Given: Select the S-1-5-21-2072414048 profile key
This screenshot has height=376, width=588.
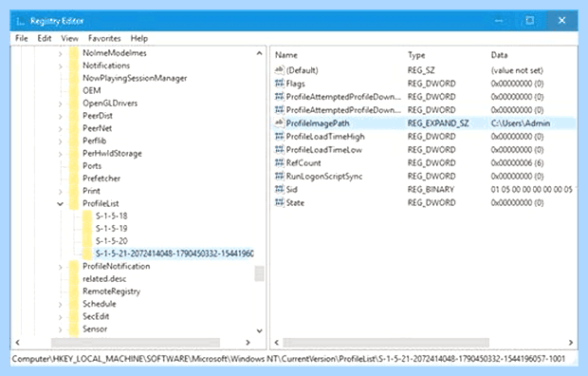Looking at the screenshot, I should click(174, 254).
